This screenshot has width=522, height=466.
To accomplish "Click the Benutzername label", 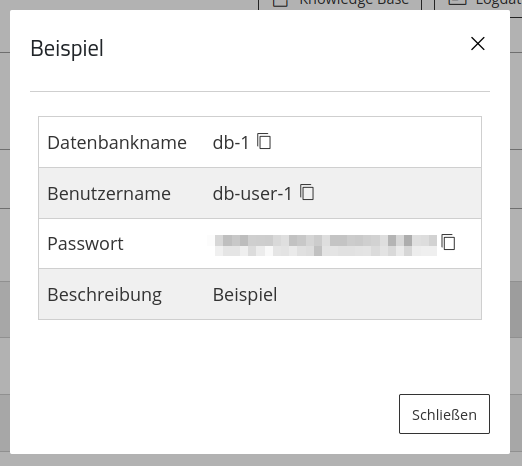I will (109, 194).
